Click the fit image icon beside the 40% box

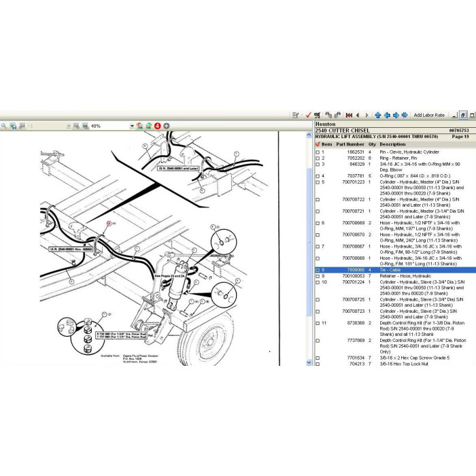point(85,126)
